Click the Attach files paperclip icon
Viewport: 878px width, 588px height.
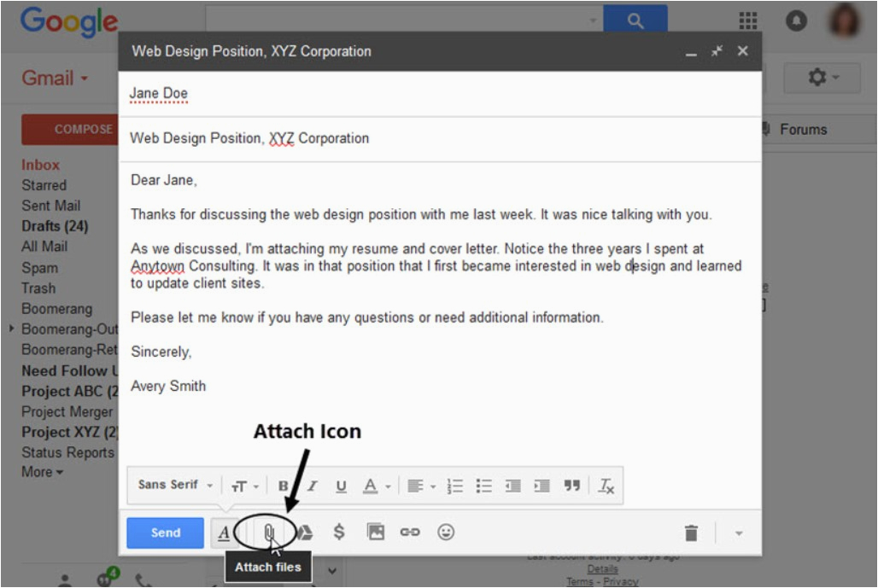point(268,533)
